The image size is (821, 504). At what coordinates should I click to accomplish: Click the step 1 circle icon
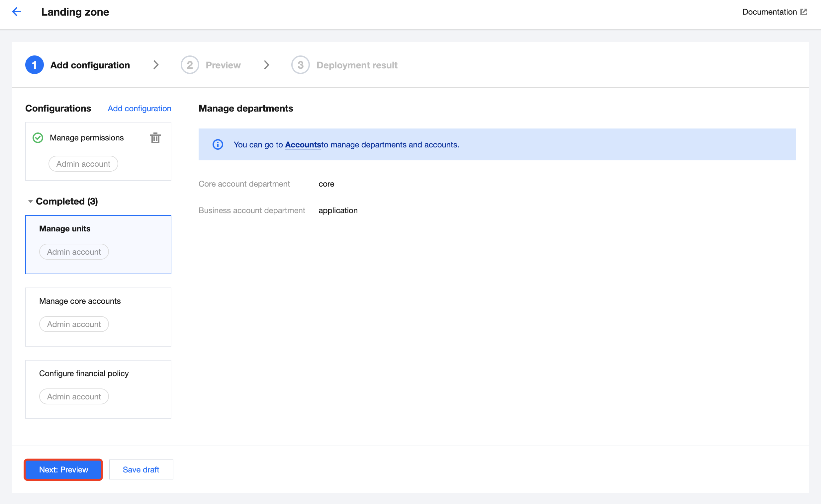click(34, 65)
